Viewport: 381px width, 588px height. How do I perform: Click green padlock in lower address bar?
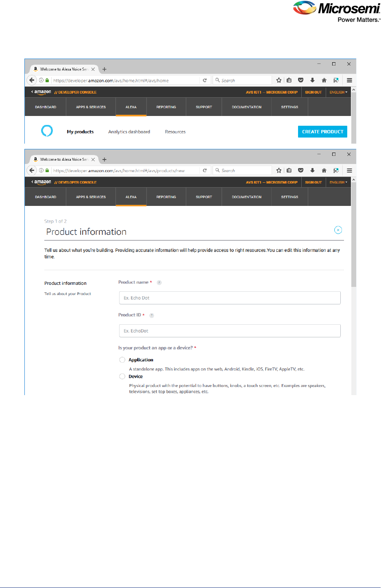click(x=47, y=170)
